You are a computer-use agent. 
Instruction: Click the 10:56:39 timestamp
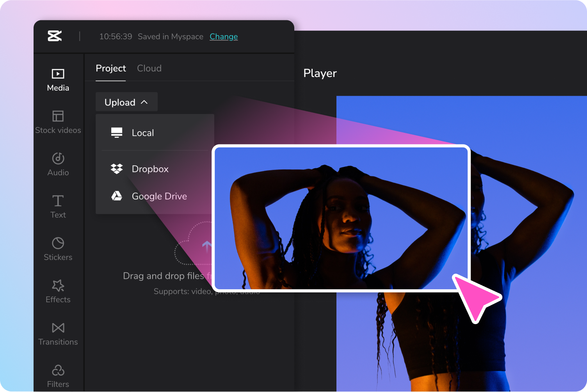[x=116, y=36]
